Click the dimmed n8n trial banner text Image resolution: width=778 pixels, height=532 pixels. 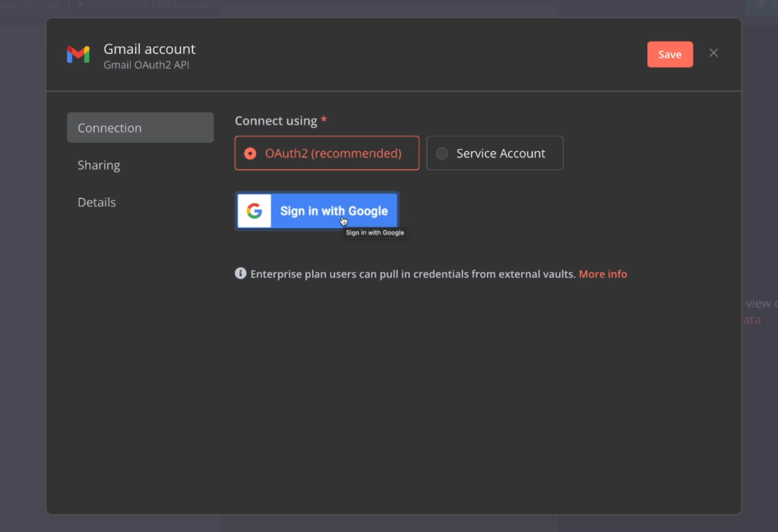click(x=30, y=5)
